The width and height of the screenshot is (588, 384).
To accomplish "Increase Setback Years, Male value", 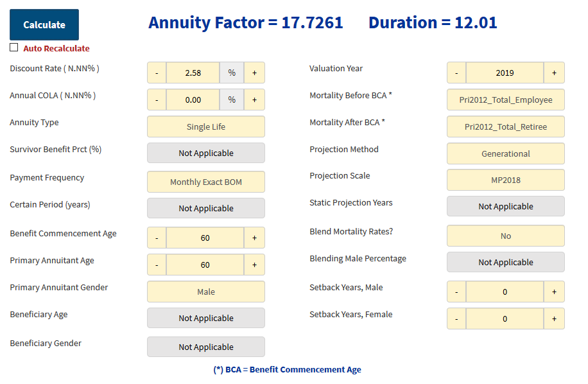I will click(x=554, y=292).
